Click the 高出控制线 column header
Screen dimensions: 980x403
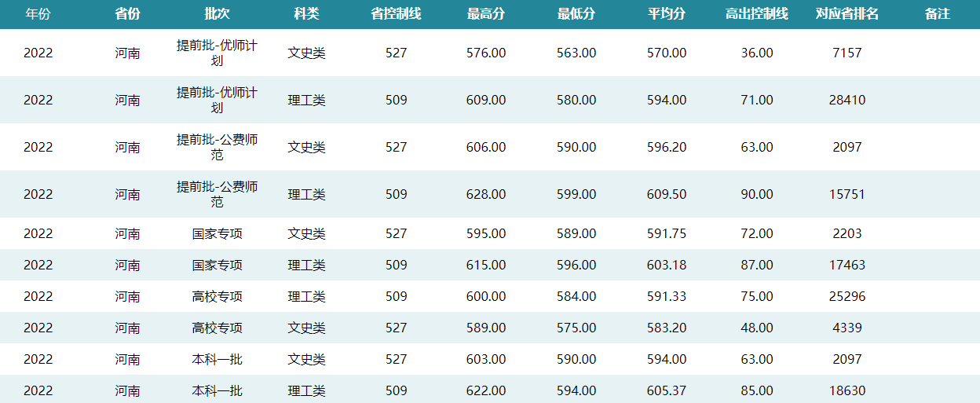click(757, 14)
